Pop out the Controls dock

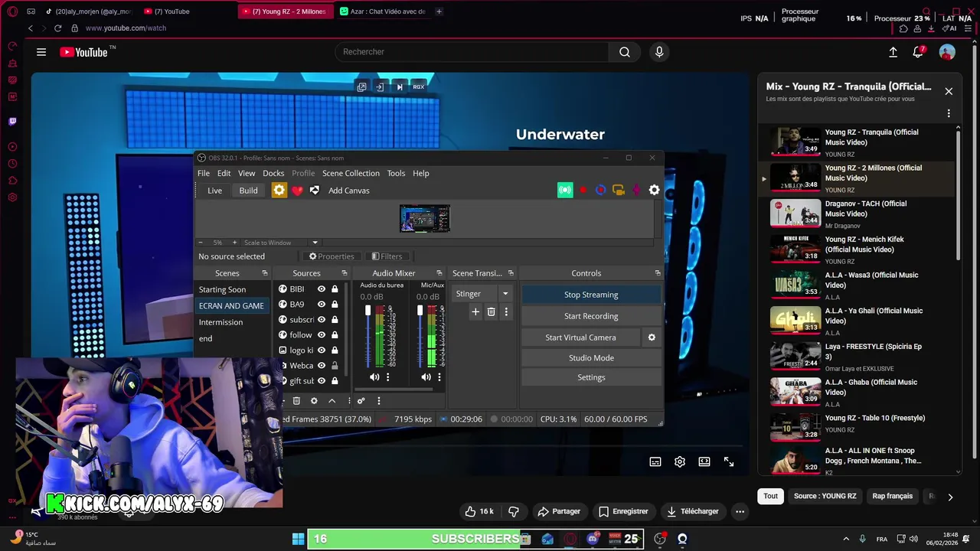click(x=658, y=273)
